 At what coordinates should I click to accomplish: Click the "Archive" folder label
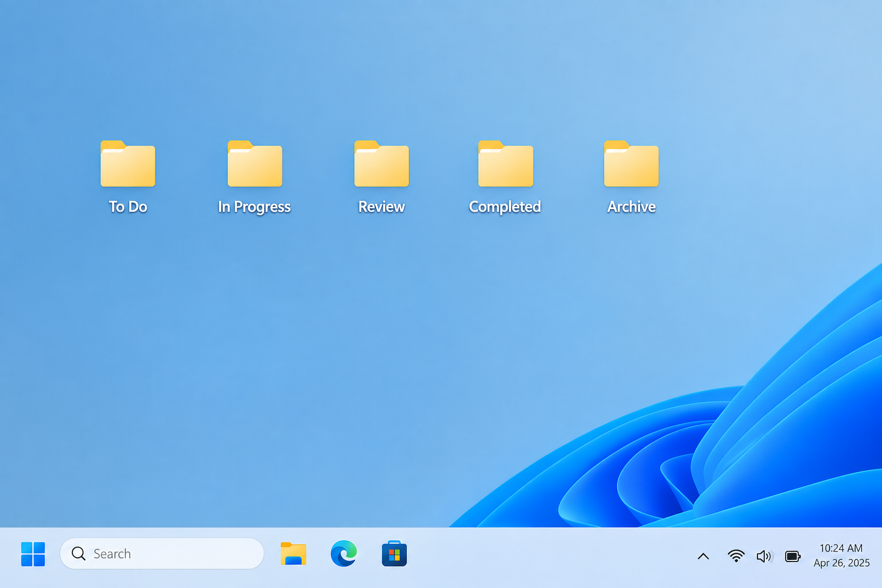click(x=632, y=207)
